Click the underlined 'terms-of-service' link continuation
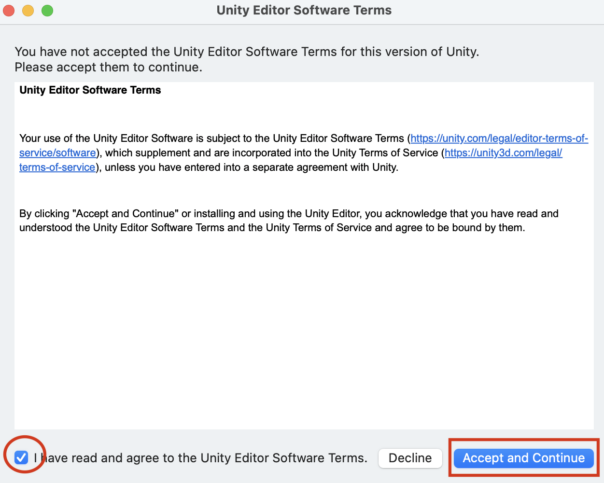Screen dimensions: 604x483 point(57,168)
